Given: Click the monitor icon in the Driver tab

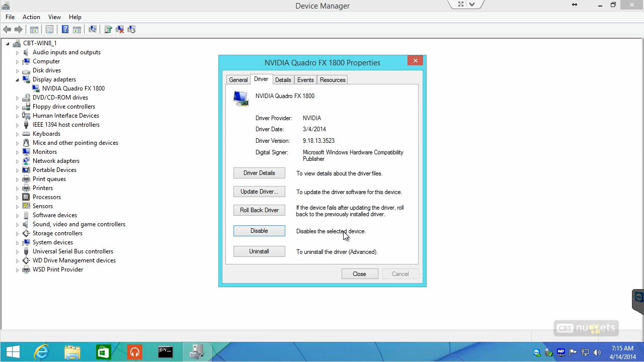Looking at the screenshot, I should click(x=240, y=98).
